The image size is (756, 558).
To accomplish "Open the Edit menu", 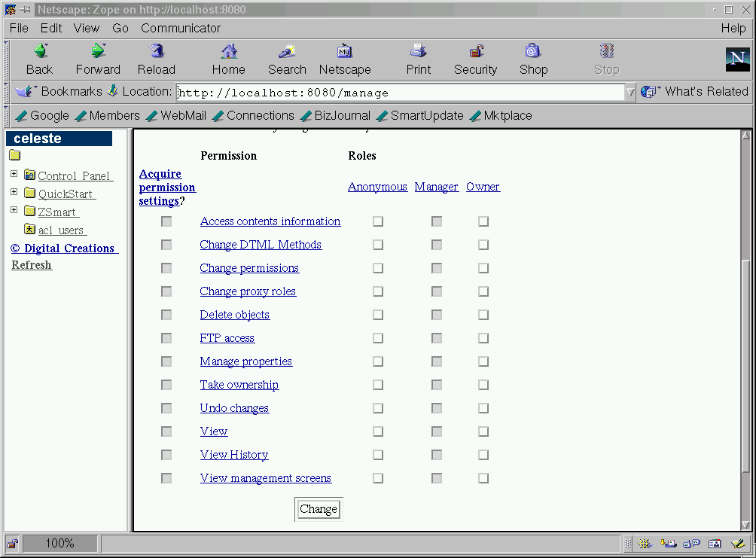I will click(x=51, y=29).
